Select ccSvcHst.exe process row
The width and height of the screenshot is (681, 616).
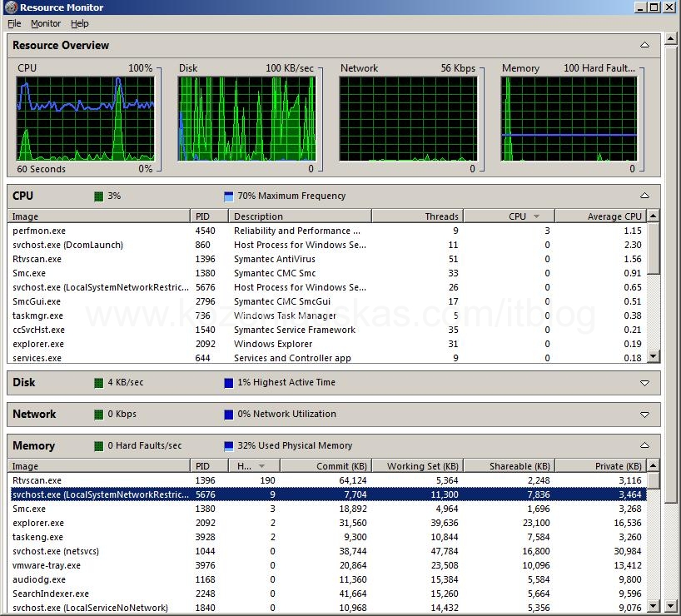pos(327,330)
